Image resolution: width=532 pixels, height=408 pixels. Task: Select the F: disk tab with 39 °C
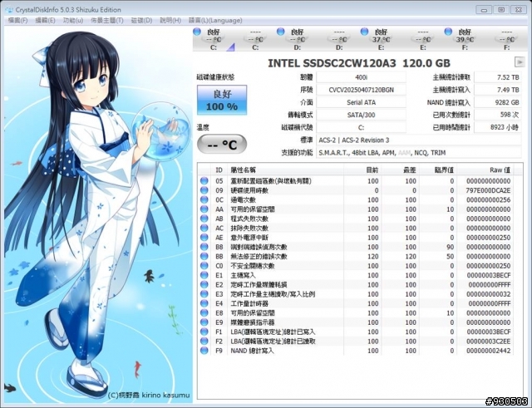(465, 39)
